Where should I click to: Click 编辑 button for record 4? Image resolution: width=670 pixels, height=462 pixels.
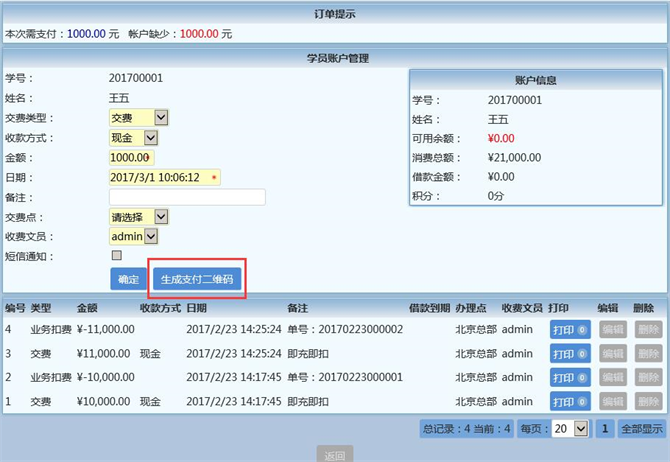pos(612,329)
